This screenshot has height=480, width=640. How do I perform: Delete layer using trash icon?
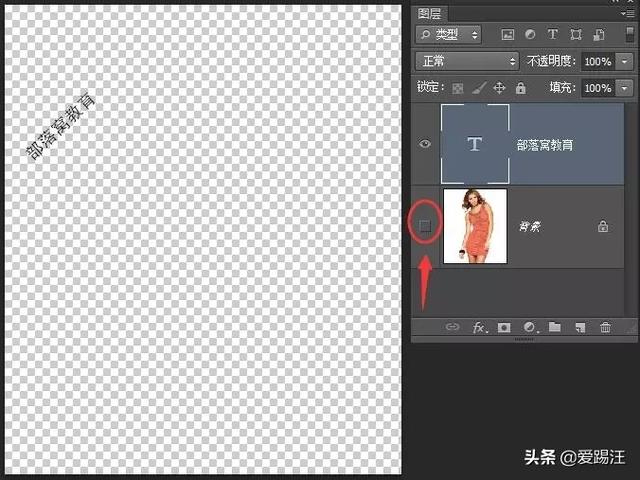605,327
